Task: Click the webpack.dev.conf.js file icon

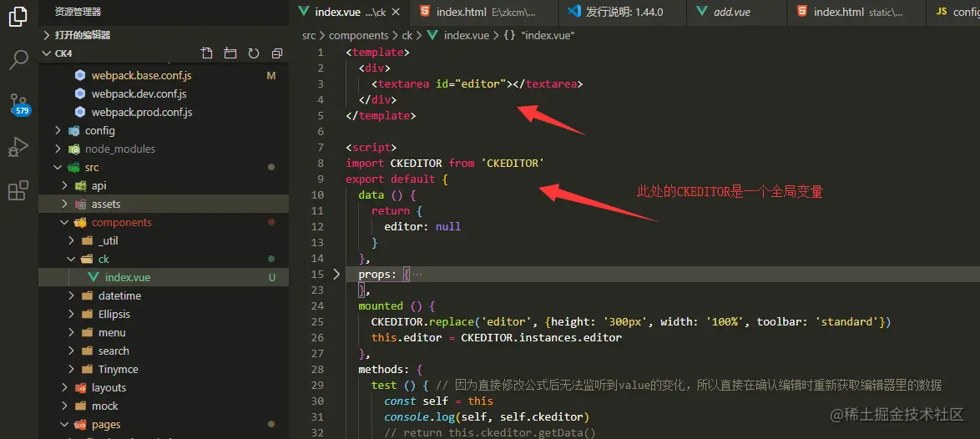Action: coord(79,93)
